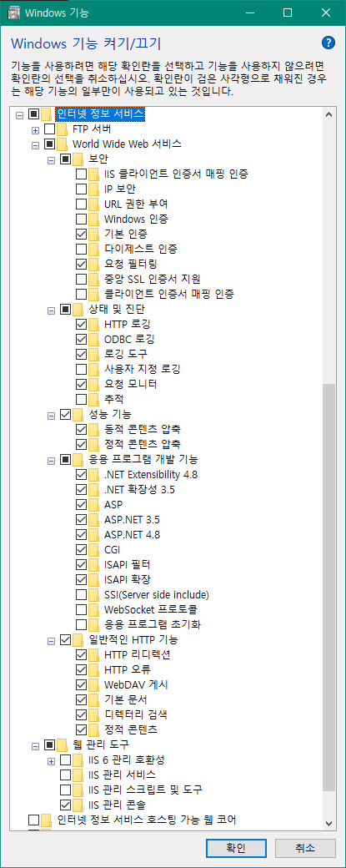Collapse the 웹 관리 도구 node

coord(36,745)
